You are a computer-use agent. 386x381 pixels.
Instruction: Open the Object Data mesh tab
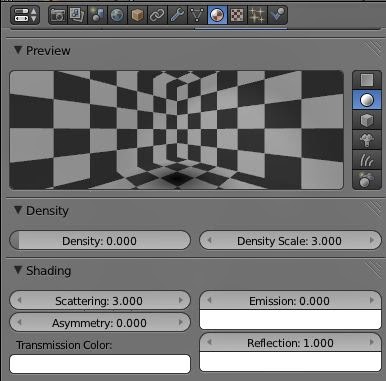(197, 15)
